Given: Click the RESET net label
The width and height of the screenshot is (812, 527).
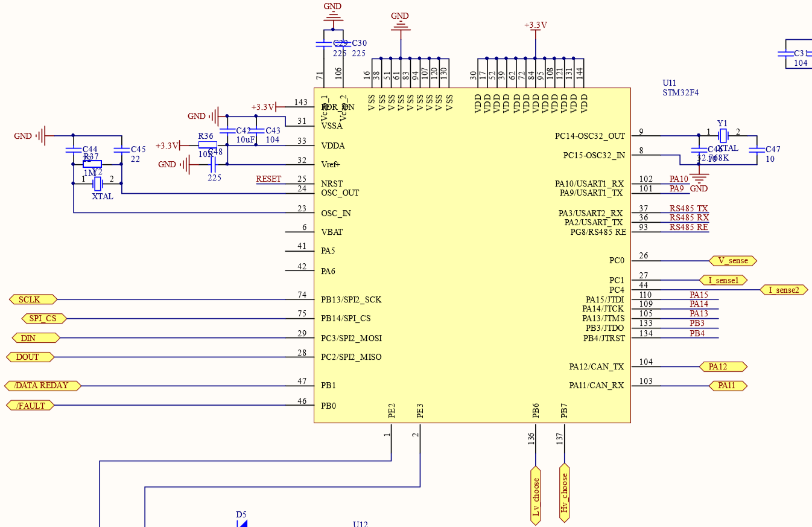Looking at the screenshot, I should (x=268, y=179).
